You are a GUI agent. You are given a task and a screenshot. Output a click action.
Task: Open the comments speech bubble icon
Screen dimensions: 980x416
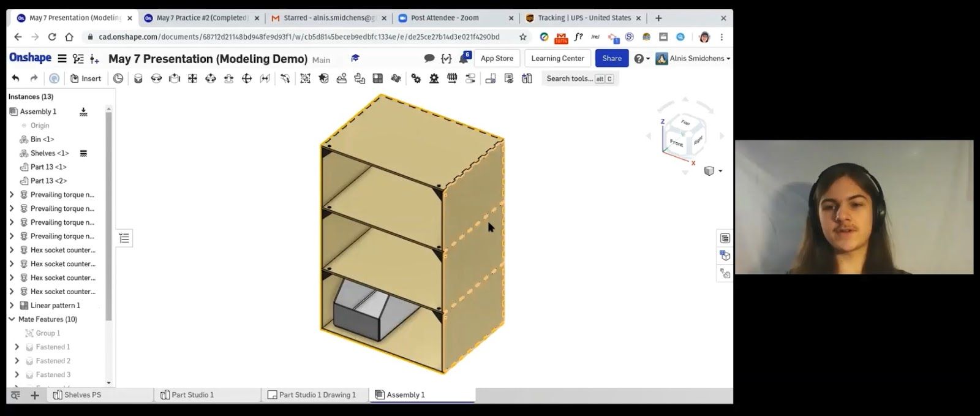pyautogui.click(x=429, y=59)
